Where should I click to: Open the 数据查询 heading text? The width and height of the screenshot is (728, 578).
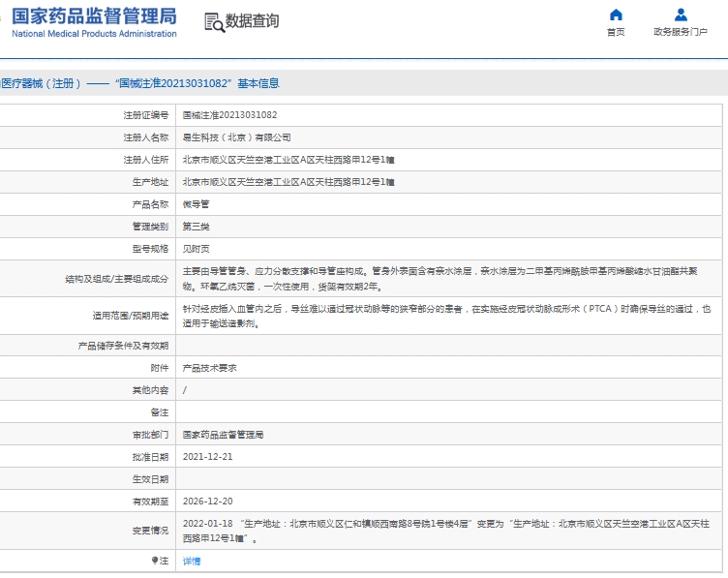(x=253, y=21)
